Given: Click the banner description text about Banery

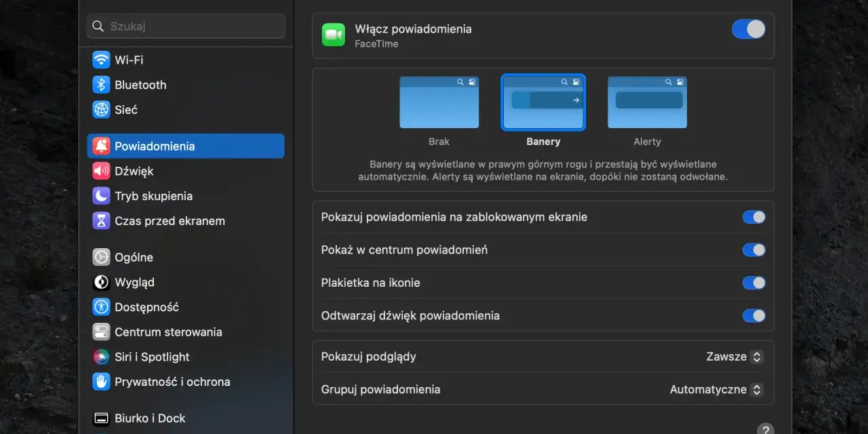Looking at the screenshot, I should (543, 170).
